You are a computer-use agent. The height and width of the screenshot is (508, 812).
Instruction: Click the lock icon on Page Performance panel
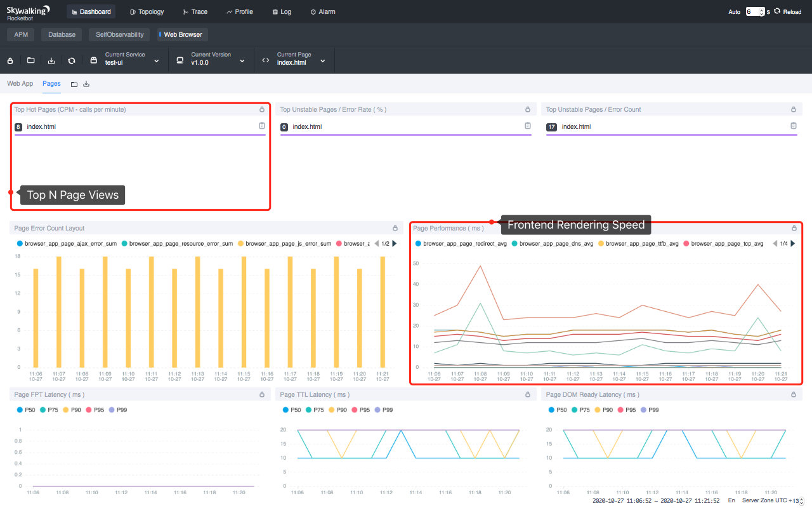point(793,227)
